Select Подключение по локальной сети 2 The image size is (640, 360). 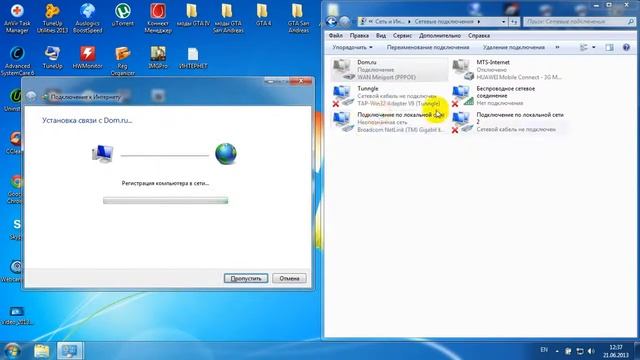click(x=509, y=122)
